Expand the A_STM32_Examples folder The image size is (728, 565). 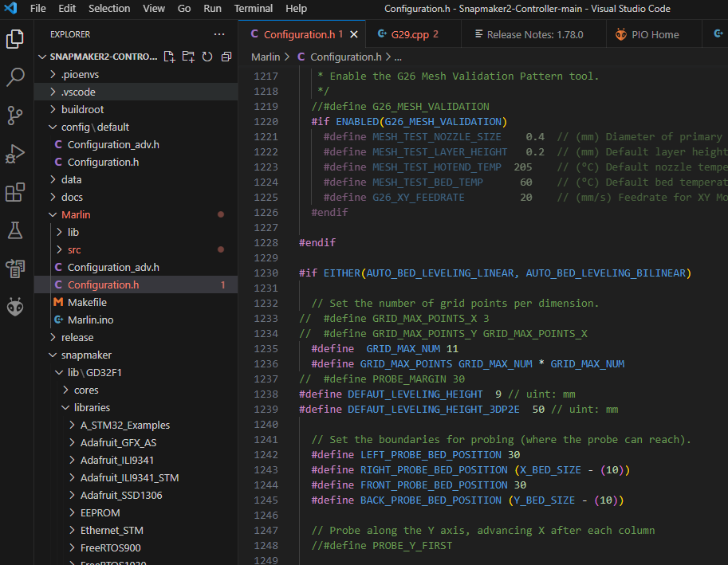(136, 425)
